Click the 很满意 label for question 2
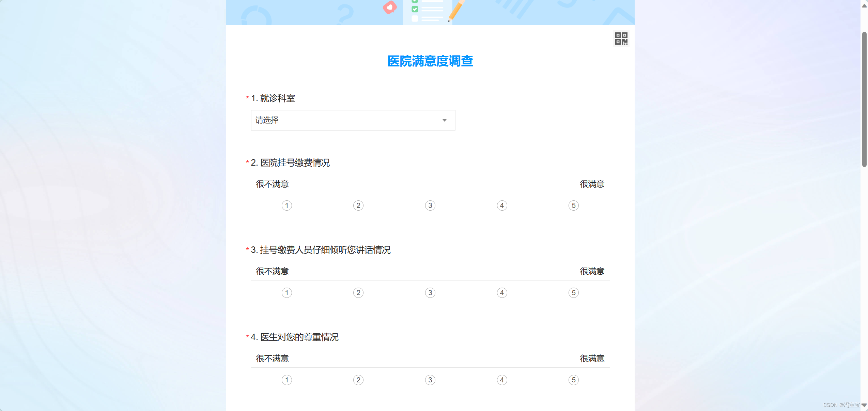868x411 pixels. [592, 184]
